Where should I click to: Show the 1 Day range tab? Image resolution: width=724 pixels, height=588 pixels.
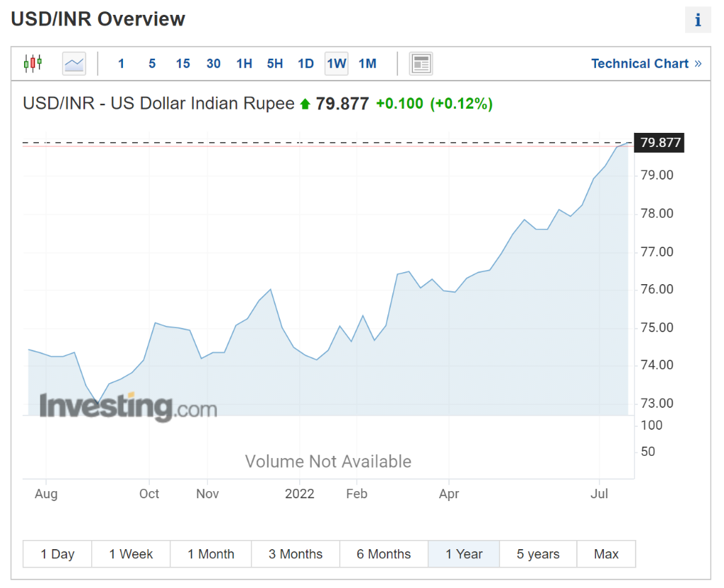coord(57,554)
